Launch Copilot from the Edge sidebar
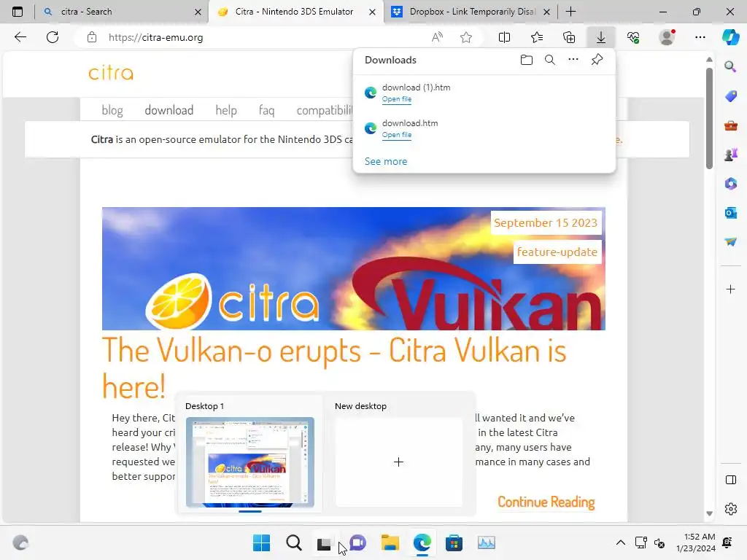 730,37
